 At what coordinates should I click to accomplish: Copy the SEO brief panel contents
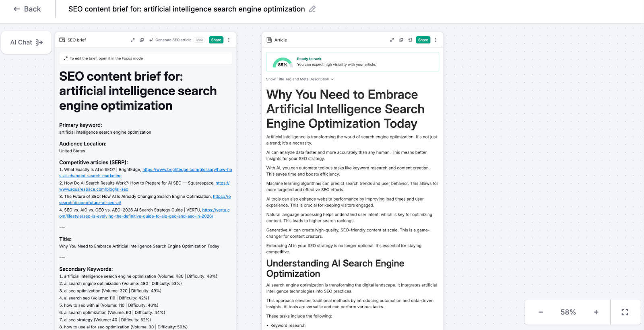click(142, 40)
